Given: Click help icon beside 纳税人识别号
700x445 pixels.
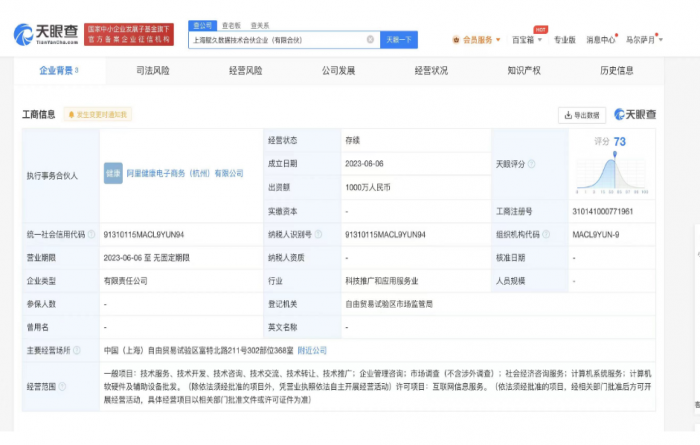Looking at the screenshot, I should [x=318, y=234].
